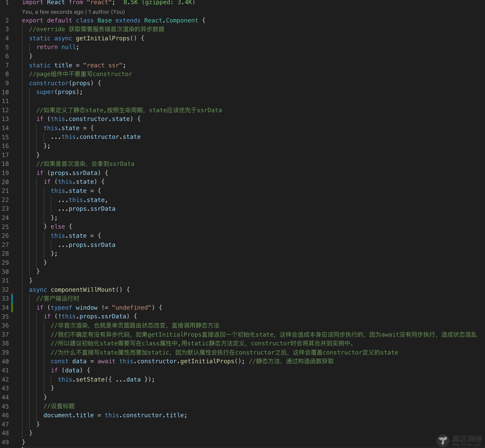Click "if (!this.props.ssrData) {" on line 35
Viewport: 485px width, 448px height.
[x=90, y=316]
